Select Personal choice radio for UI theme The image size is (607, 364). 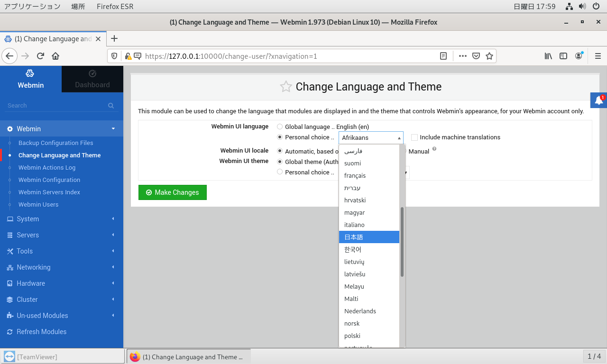coord(280,173)
